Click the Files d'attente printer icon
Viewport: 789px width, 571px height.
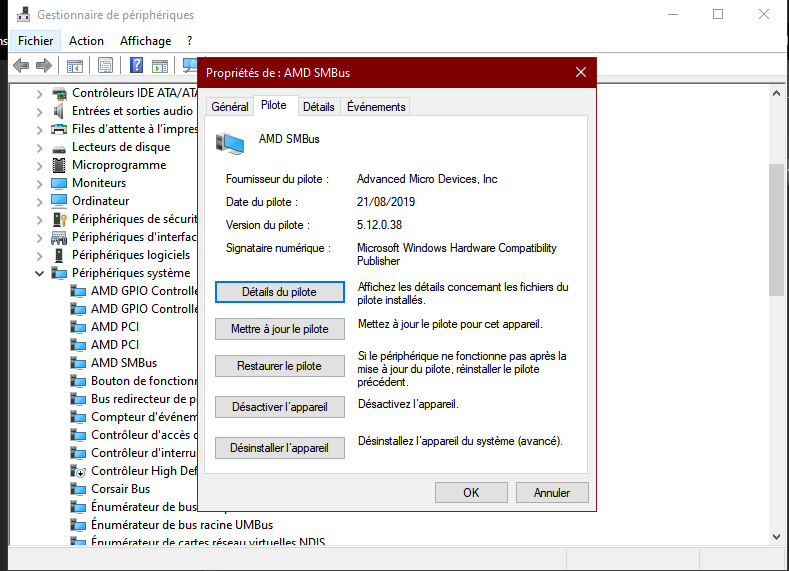coord(59,129)
